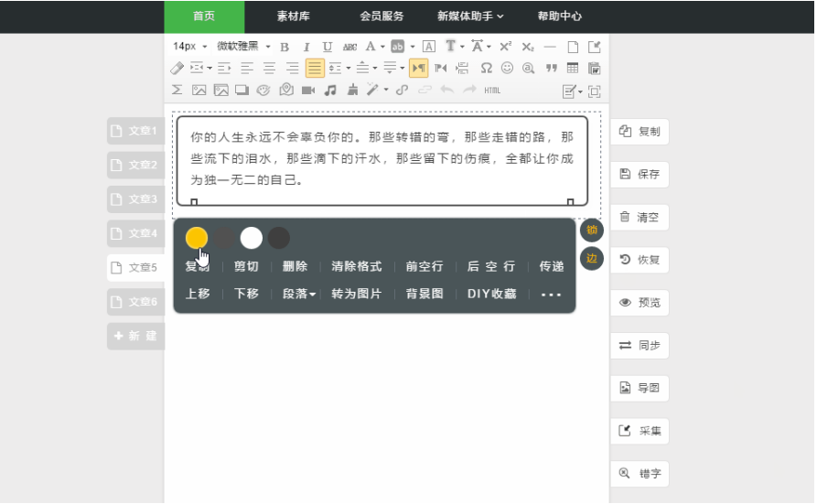Insert emoticon using the smiley icon
This screenshot has width=817, height=504.
507,69
